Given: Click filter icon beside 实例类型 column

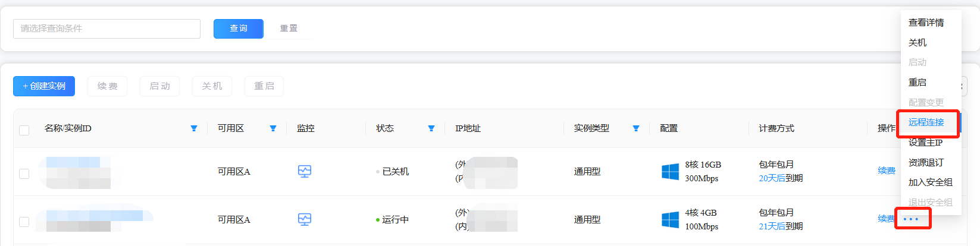Looking at the screenshot, I should pyautogui.click(x=636, y=128).
